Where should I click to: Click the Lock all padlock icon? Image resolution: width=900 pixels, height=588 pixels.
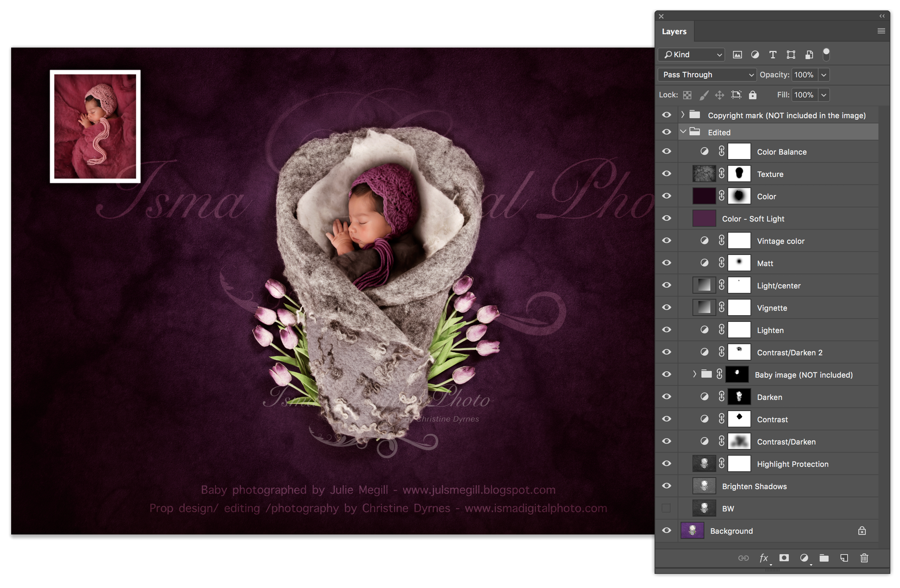coord(753,95)
